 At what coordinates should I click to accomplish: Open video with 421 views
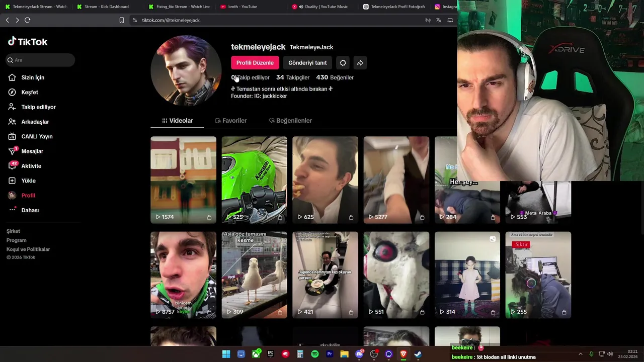pos(325,275)
